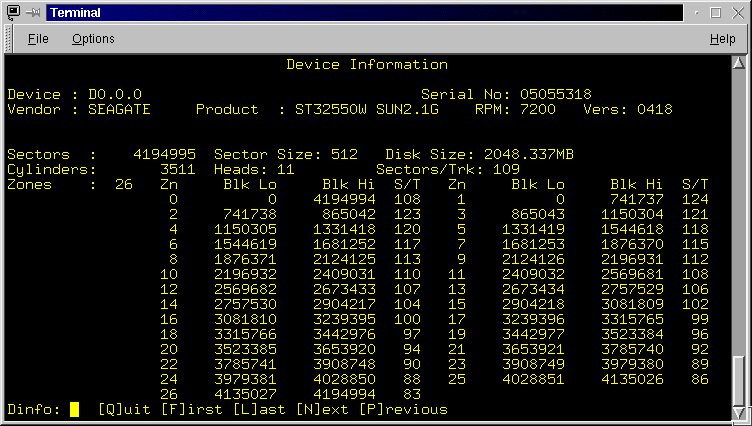The height and width of the screenshot is (426, 752).
Task: Click the scrollbar down arrow
Action: coord(739,411)
